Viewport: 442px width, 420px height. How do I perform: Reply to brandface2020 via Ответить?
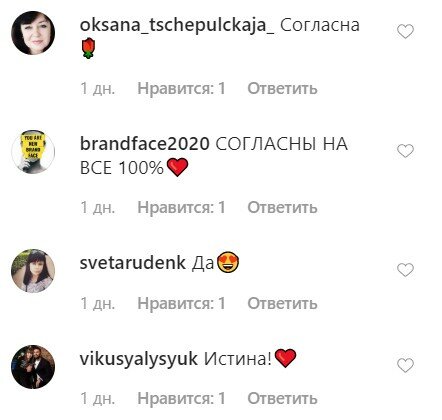click(282, 208)
